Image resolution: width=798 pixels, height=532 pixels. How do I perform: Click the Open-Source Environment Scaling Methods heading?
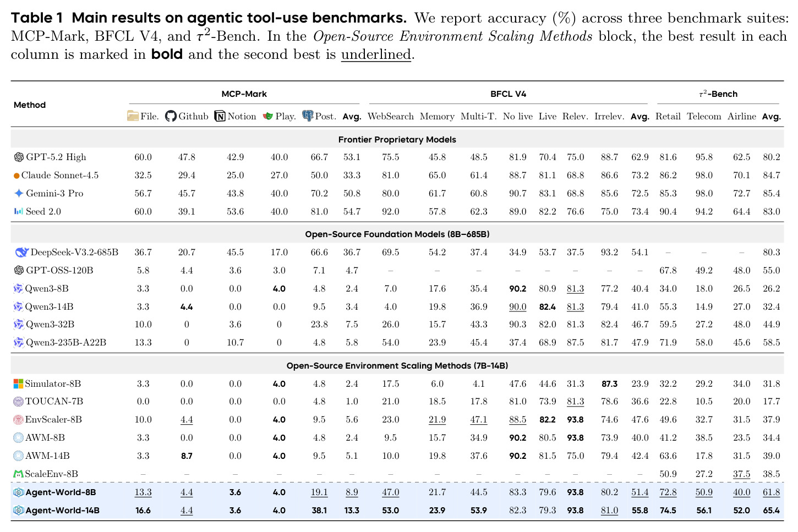[397, 366]
